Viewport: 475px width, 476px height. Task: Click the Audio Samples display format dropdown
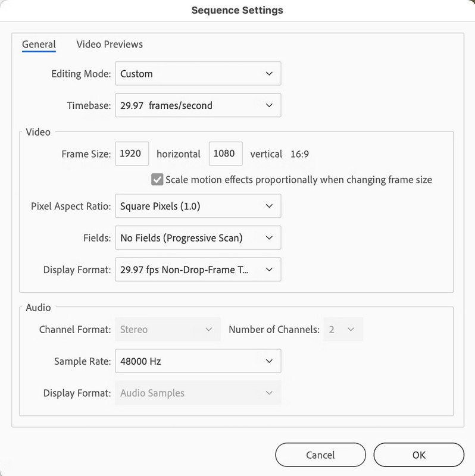point(198,393)
